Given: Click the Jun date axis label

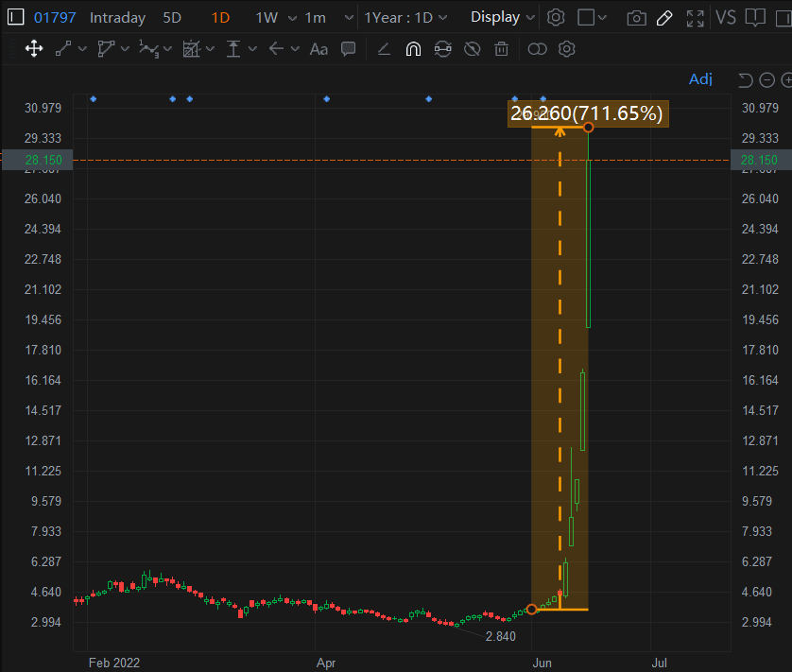Looking at the screenshot, I should click(x=542, y=663).
